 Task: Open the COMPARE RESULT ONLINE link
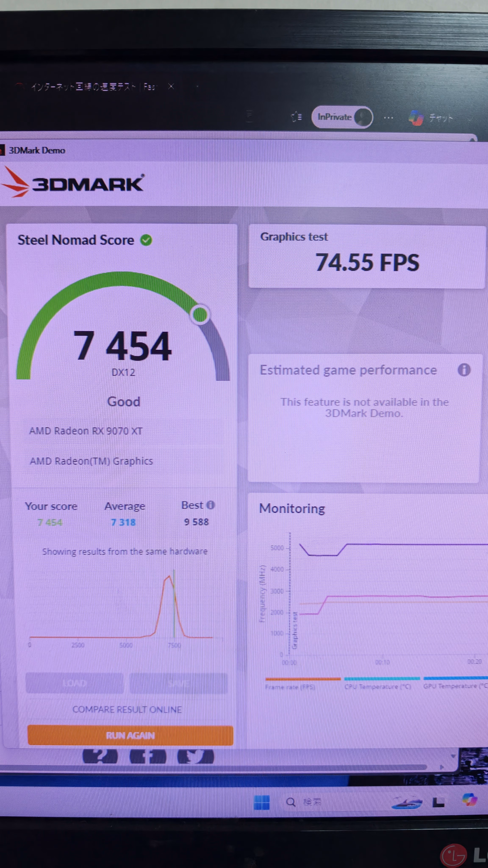coord(127,709)
